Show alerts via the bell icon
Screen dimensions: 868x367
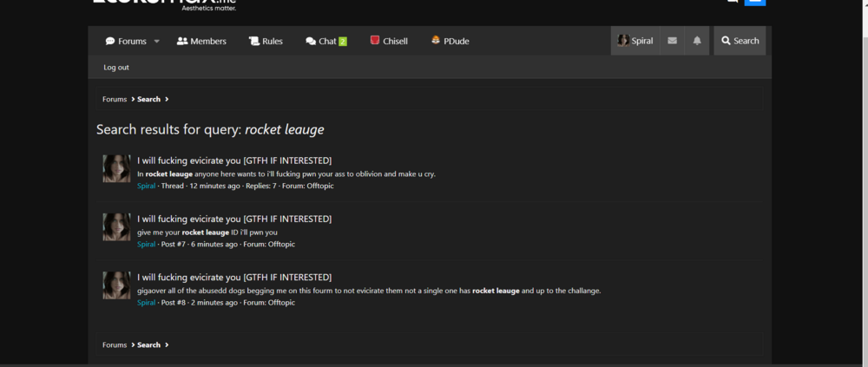coord(697,41)
